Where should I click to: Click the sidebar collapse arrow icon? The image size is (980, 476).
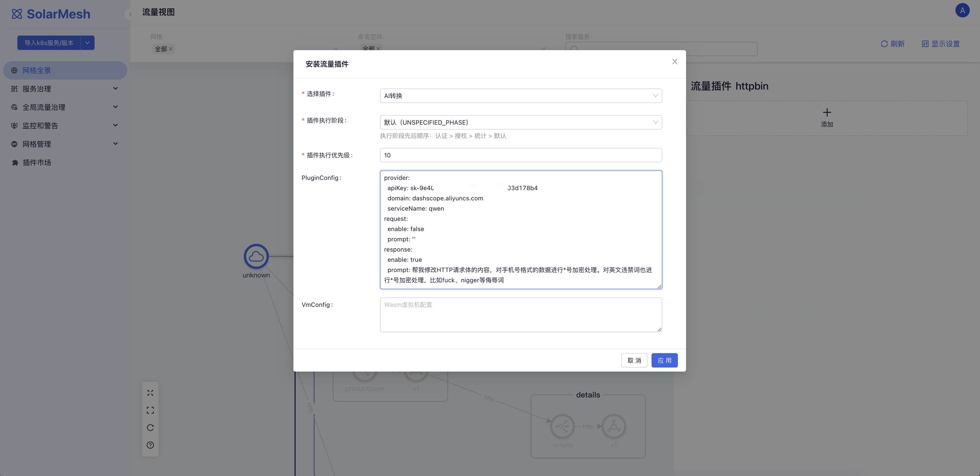coord(130,15)
